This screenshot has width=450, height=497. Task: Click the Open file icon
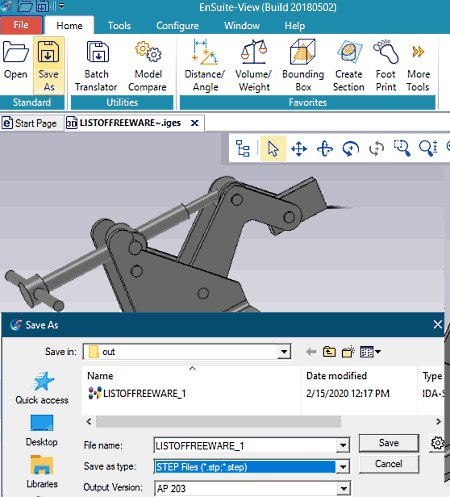(15, 60)
